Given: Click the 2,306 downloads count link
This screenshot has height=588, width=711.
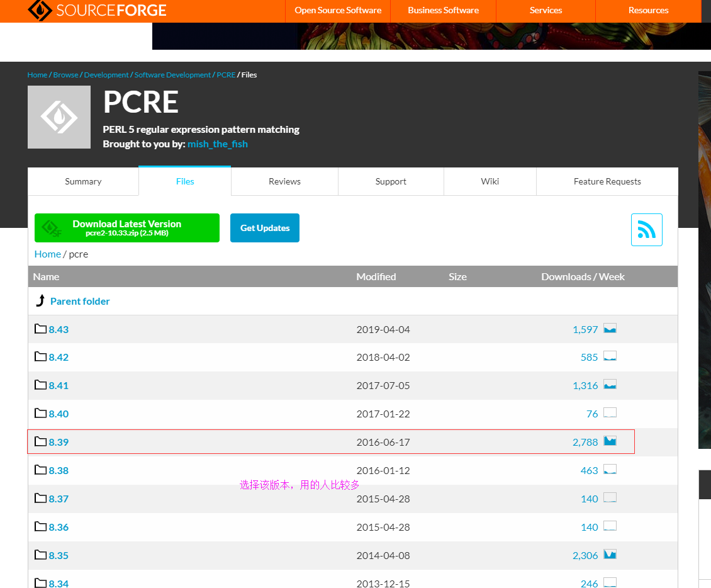Looking at the screenshot, I should coord(585,556).
